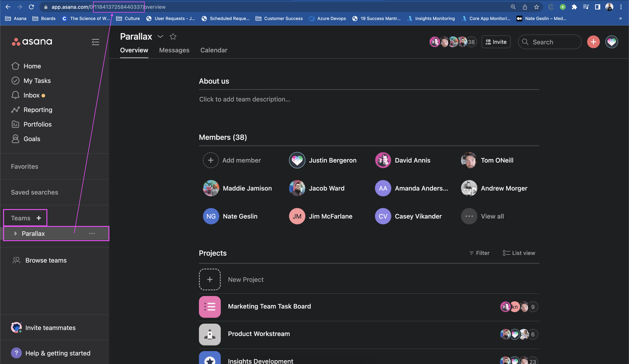Click Marketing Team Task Board members count 9
The width and height of the screenshot is (629, 364).
(x=533, y=307)
